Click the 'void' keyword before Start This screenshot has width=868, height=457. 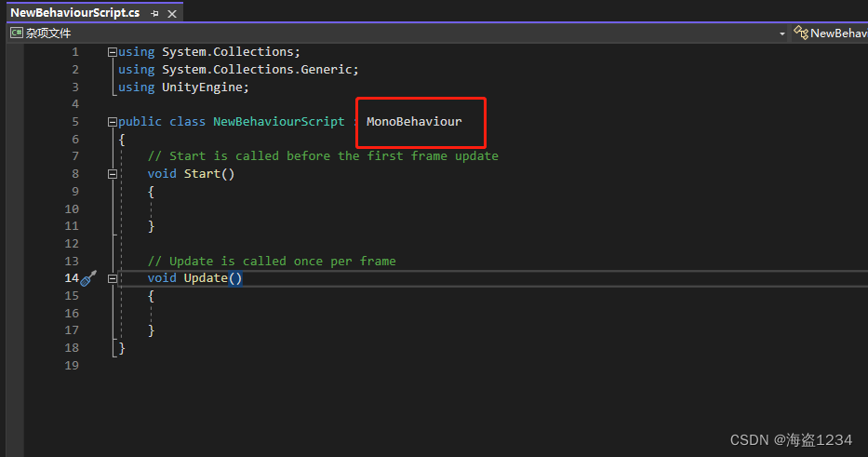click(162, 174)
